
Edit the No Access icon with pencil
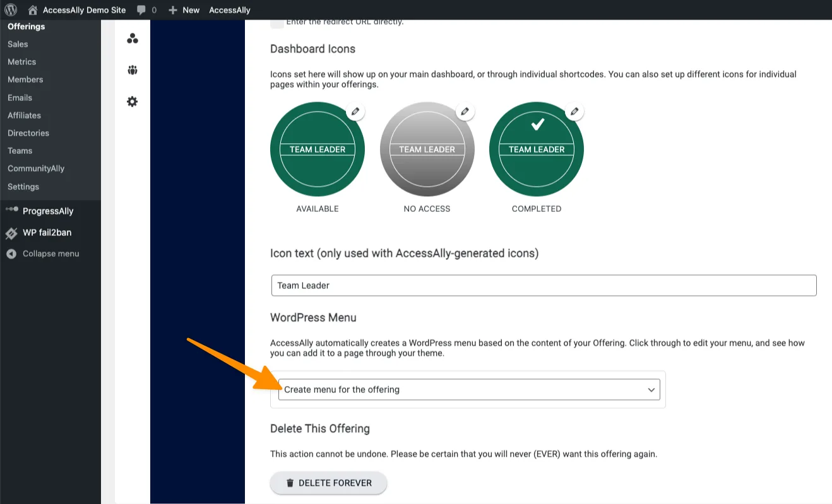pyautogui.click(x=465, y=112)
